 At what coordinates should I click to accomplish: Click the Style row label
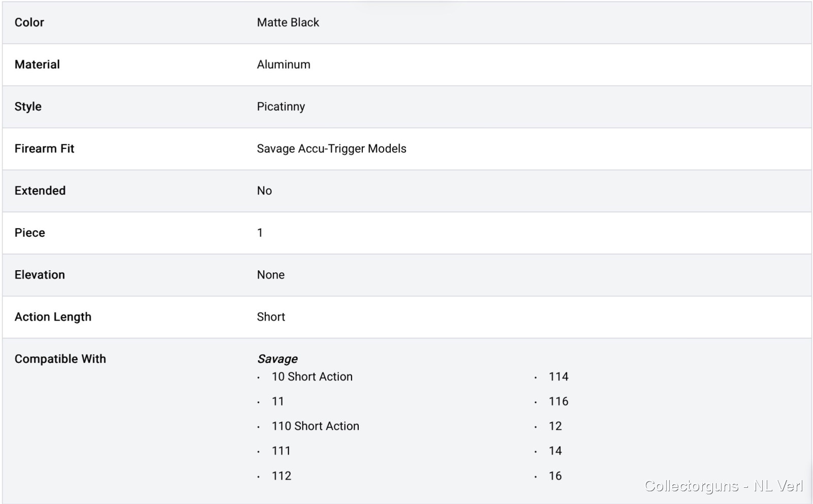tap(28, 107)
